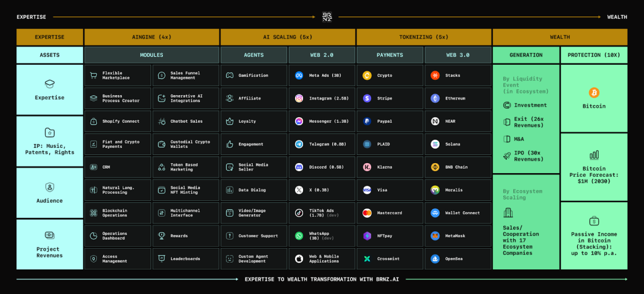The height and width of the screenshot is (294, 644).
Task: Click Expertise to Wealth Transformation with BRNZ.AI footer
Action: click(x=321, y=279)
